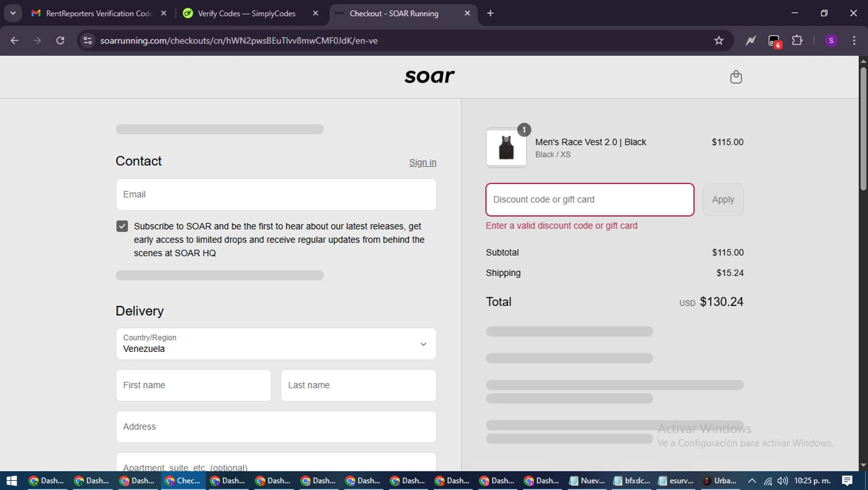Open the Windows Start menu
868x490 pixels.
(12, 481)
